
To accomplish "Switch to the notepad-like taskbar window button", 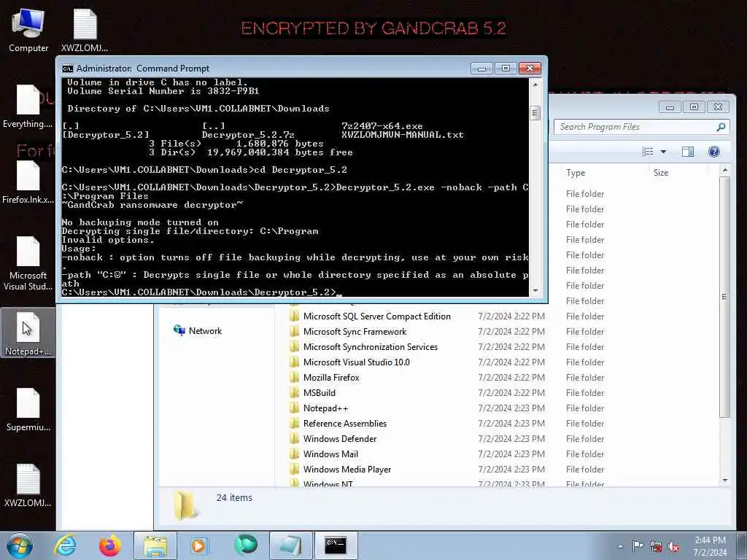I will click(290, 545).
